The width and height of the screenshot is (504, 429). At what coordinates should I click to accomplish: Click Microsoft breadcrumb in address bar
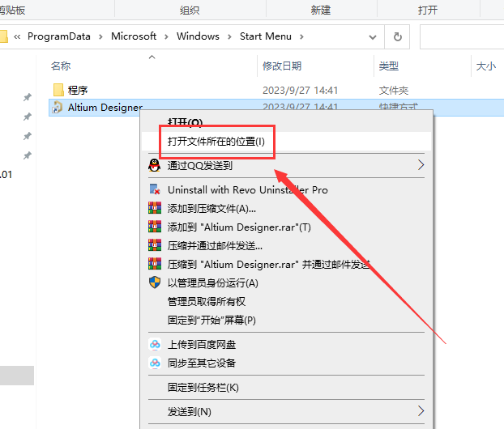tap(134, 36)
